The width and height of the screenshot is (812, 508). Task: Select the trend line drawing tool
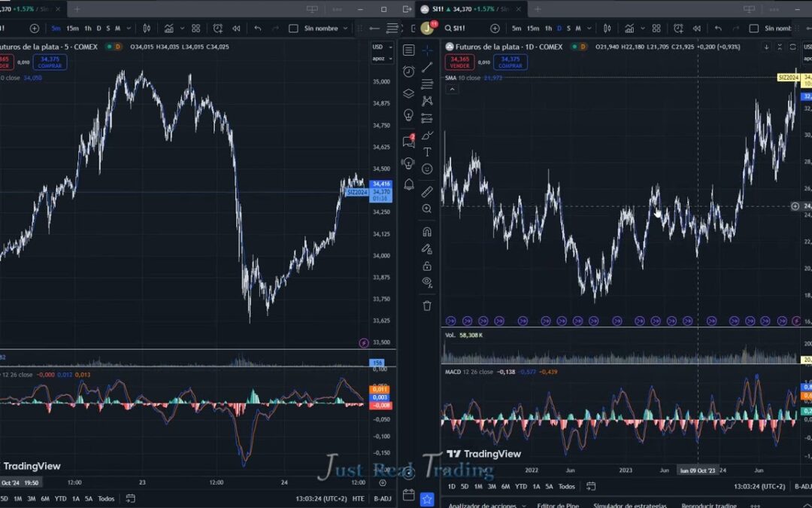pyautogui.click(x=428, y=67)
